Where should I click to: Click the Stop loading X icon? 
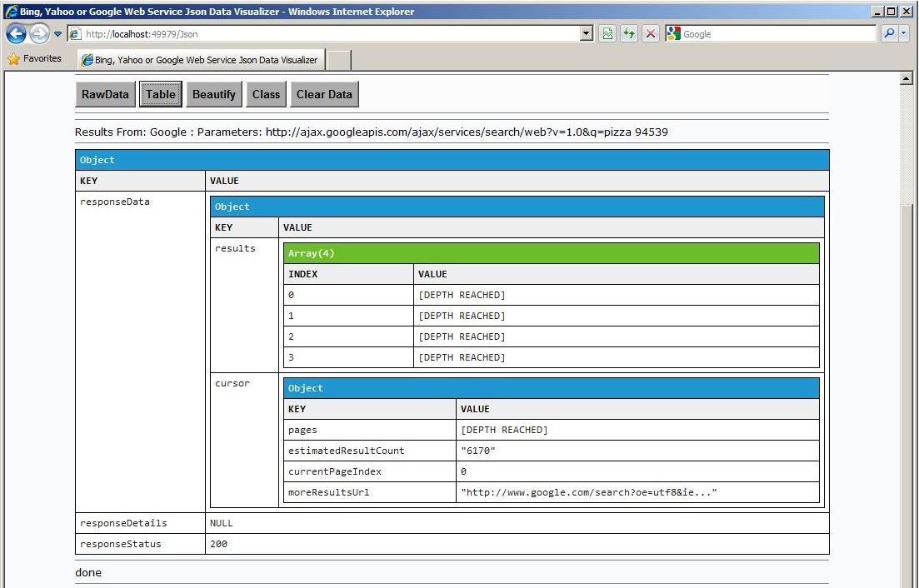click(x=651, y=34)
